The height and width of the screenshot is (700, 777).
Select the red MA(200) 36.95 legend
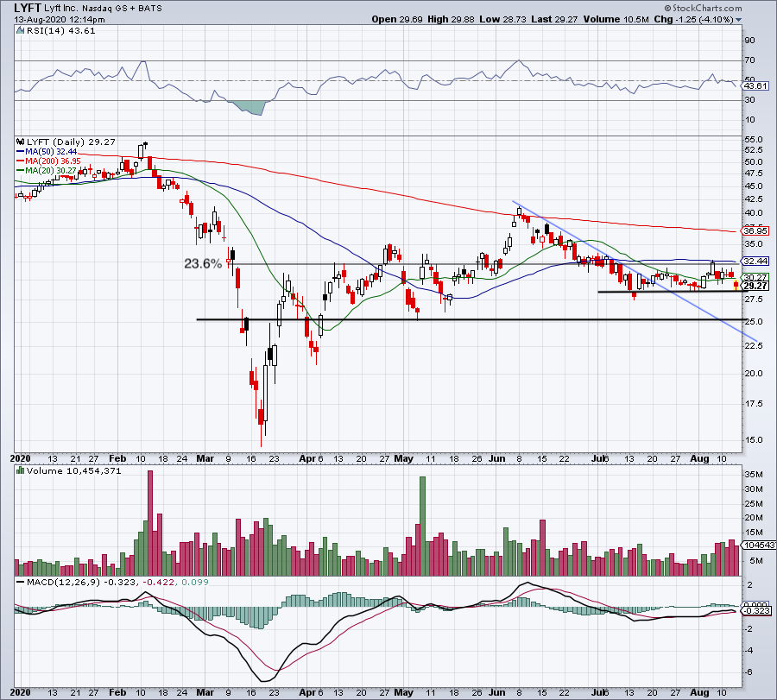coord(48,161)
